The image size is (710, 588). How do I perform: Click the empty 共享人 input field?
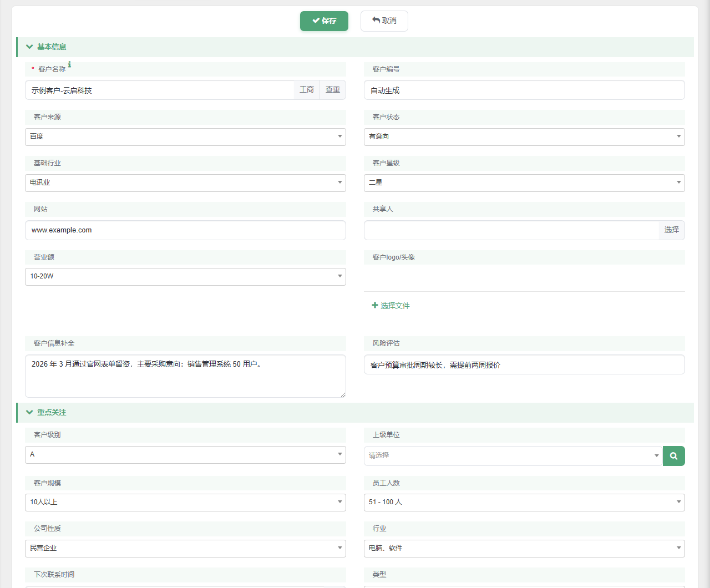pyautogui.click(x=511, y=230)
